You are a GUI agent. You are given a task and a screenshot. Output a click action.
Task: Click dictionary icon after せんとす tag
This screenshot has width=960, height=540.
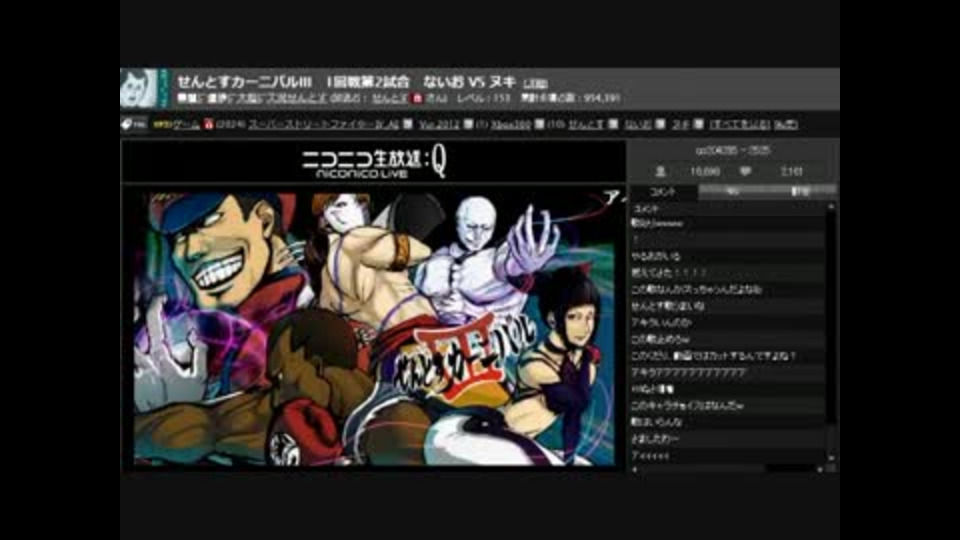pos(613,124)
